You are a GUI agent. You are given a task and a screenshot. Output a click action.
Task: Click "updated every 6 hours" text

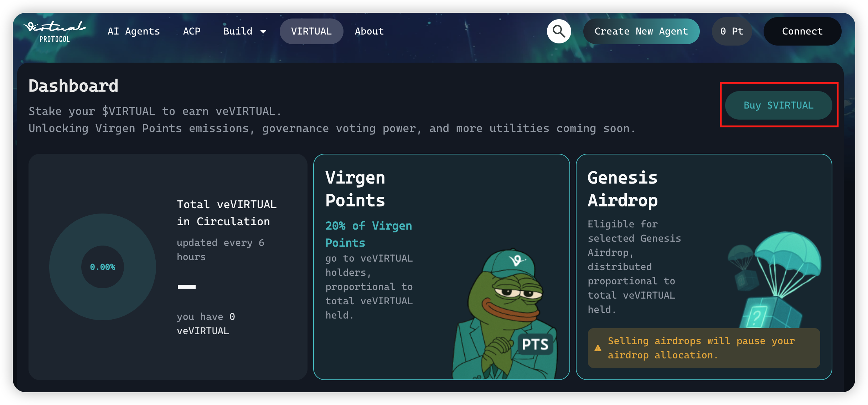[x=221, y=250]
